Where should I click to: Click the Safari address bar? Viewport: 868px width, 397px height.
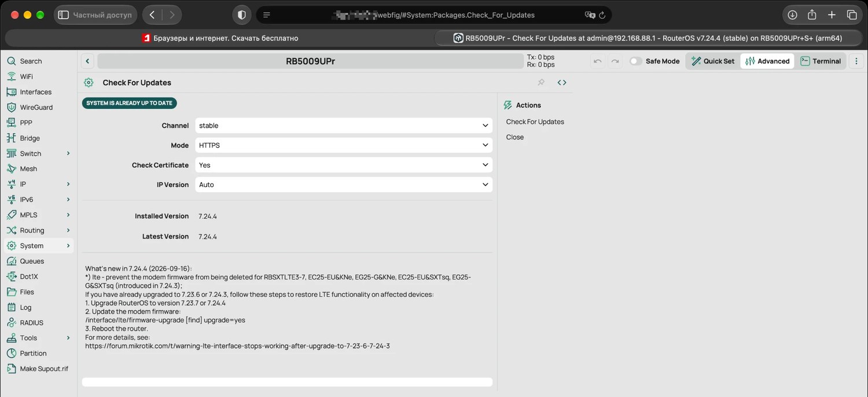click(434, 15)
